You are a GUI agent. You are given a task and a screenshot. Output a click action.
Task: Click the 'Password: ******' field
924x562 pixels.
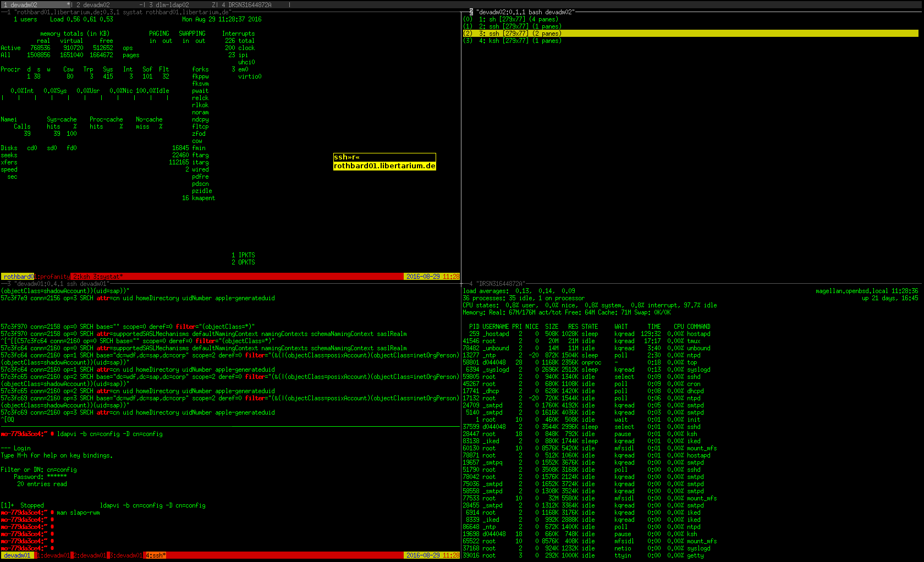[x=40, y=477]
